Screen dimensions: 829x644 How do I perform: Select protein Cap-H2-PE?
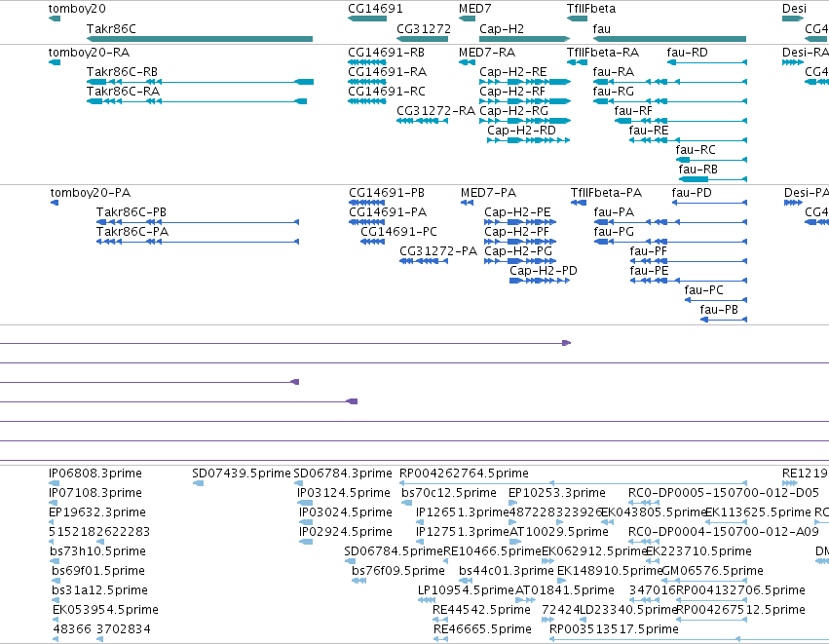[x=520, y=222]
